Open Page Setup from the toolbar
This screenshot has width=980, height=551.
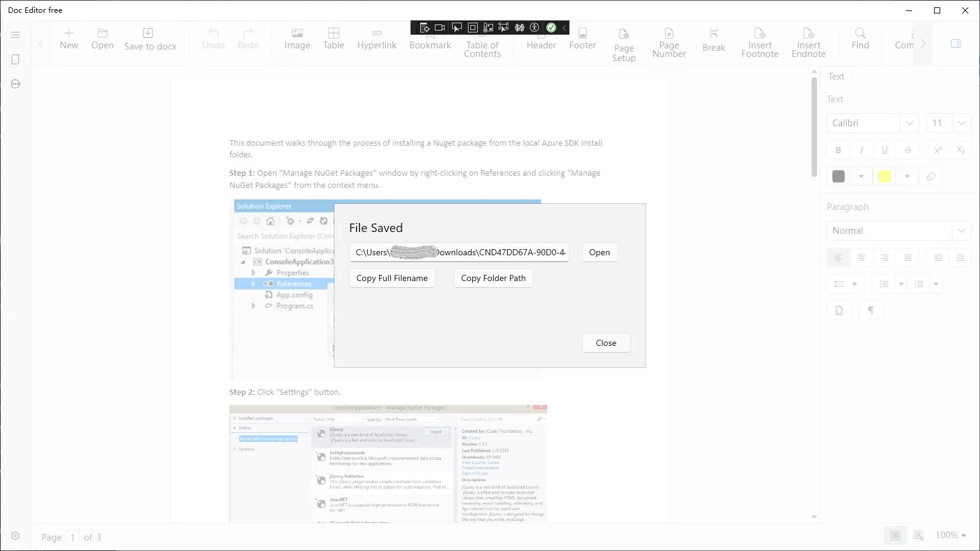point(624,45)
